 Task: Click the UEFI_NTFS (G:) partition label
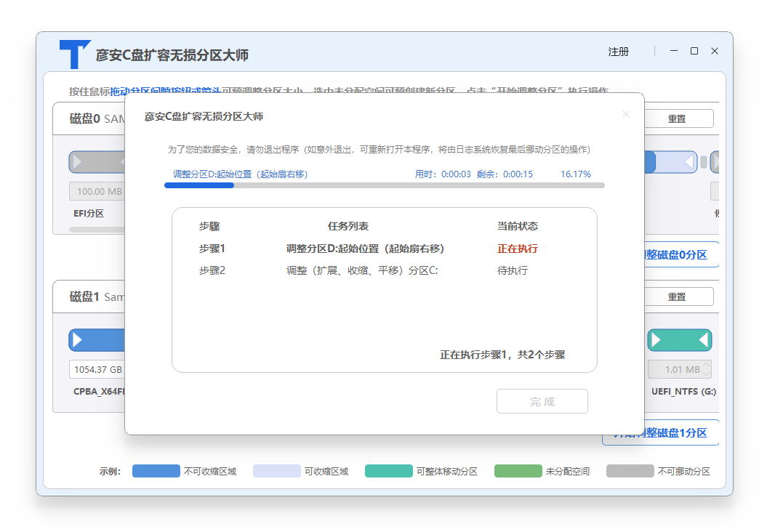click(x=683, y=392)
